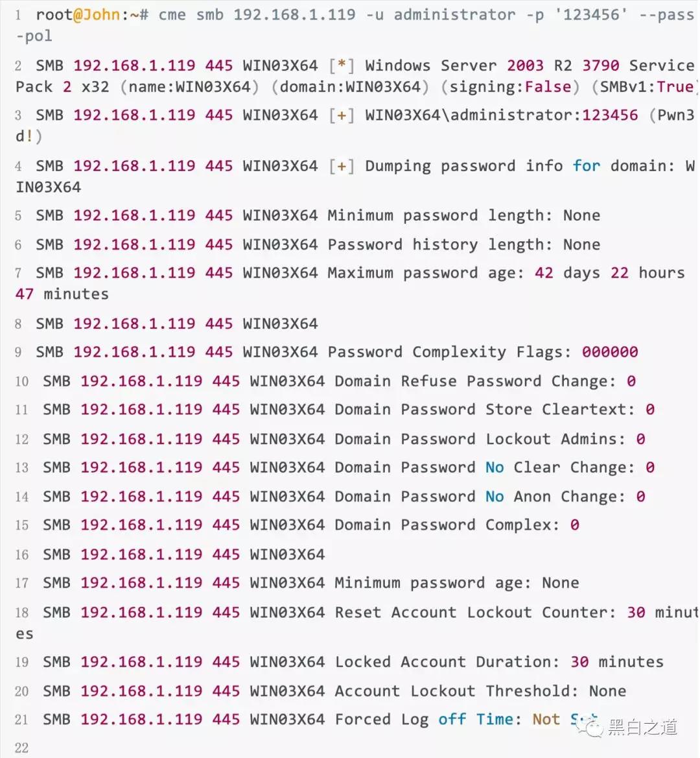Click the blue No in Anon Change

pyautogui.click(x=495, y=497)
